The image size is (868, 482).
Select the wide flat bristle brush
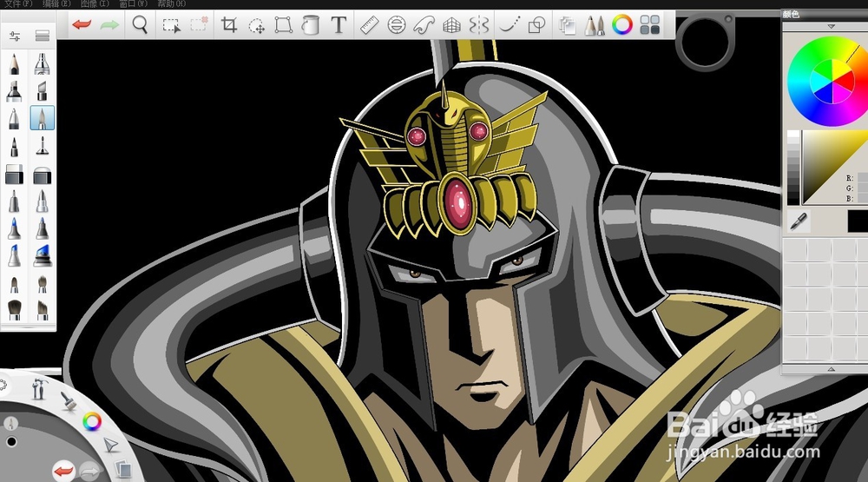(15, 309)
